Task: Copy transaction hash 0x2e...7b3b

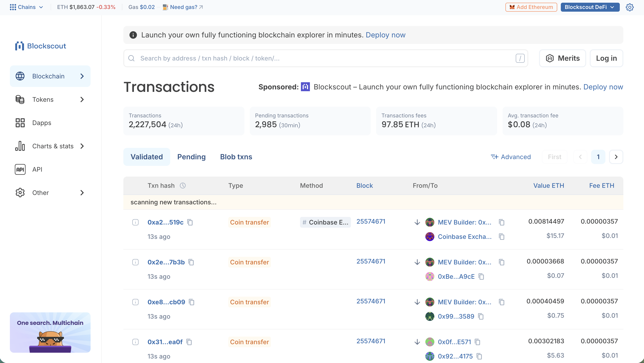Action: pos(191,262)
